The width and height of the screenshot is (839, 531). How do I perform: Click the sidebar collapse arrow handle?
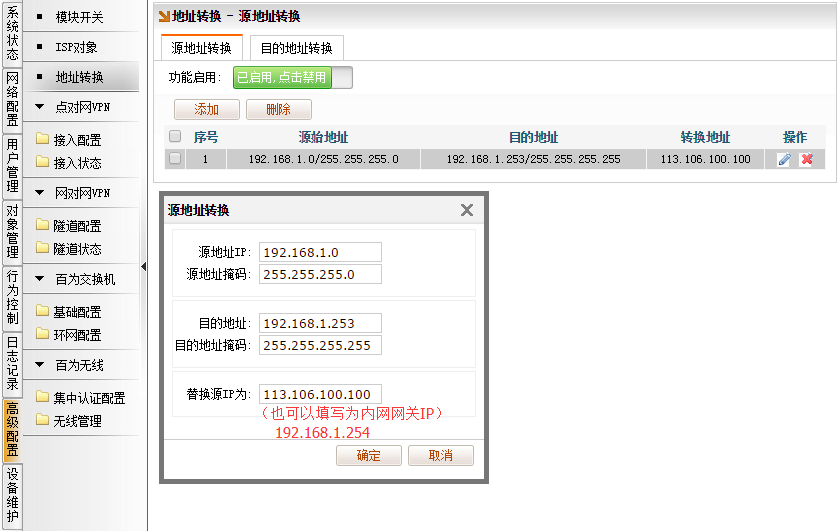click(143, 266)
